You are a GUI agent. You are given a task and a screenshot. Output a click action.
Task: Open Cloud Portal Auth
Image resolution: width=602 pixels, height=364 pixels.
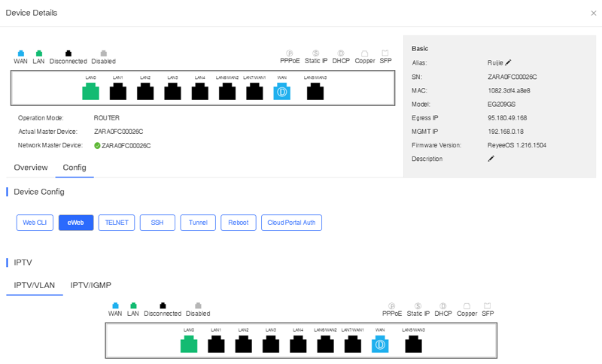point(291,223)
